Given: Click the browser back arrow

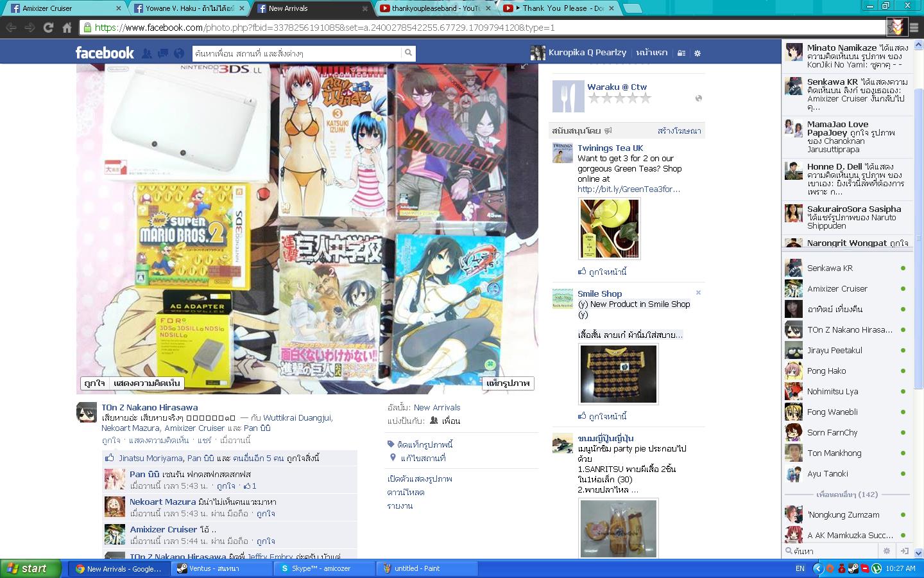Looking at the screenshot, I should (x=11, y=28).
